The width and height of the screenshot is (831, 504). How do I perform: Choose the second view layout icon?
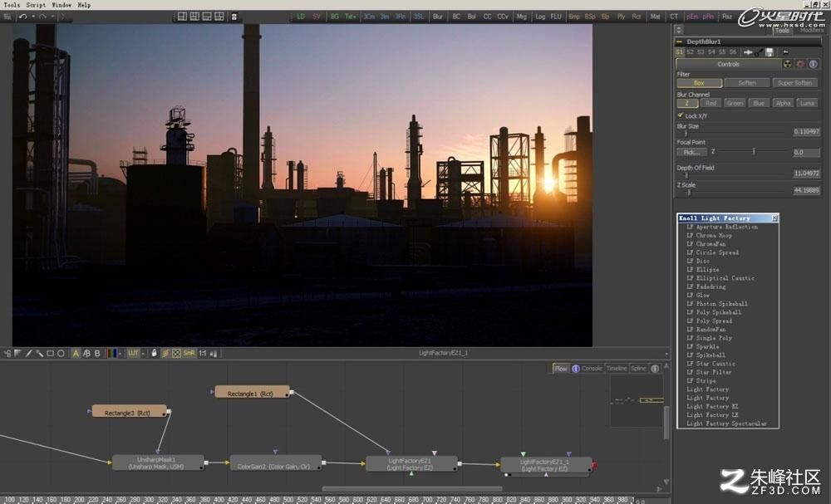[x=194, y=17]
